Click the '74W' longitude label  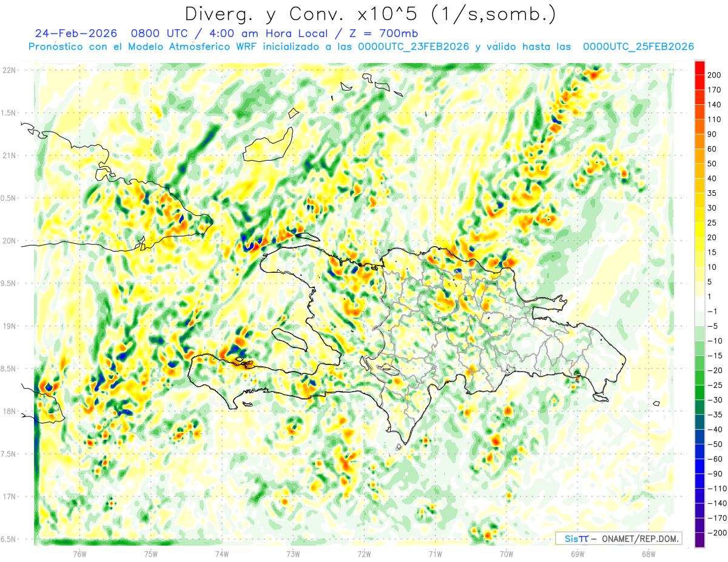[x=222, y=554]
